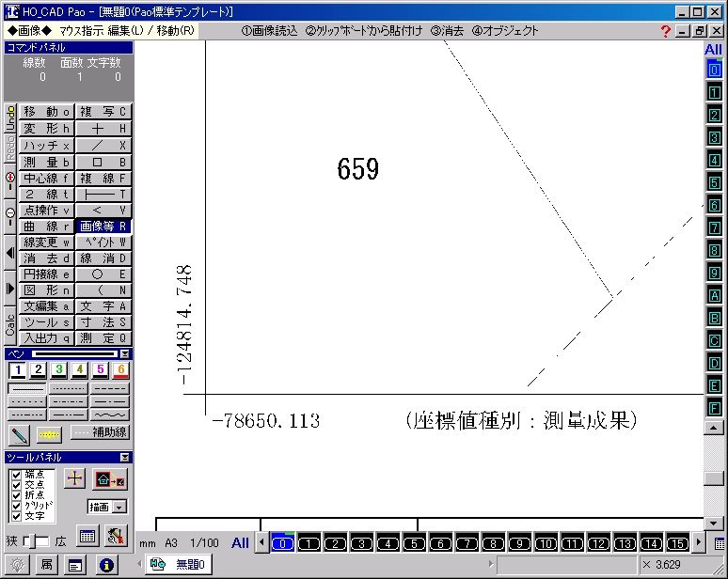Collapse the ツールパネル tool panel arrow

tap(124, 458)
